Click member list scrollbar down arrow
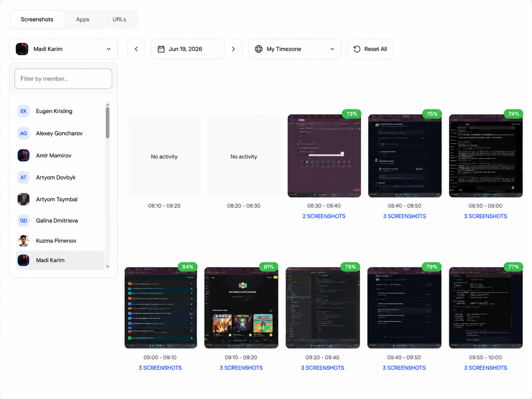Viewport: 532px width, 399px height. pyautogui.click(x=108, y=267)
